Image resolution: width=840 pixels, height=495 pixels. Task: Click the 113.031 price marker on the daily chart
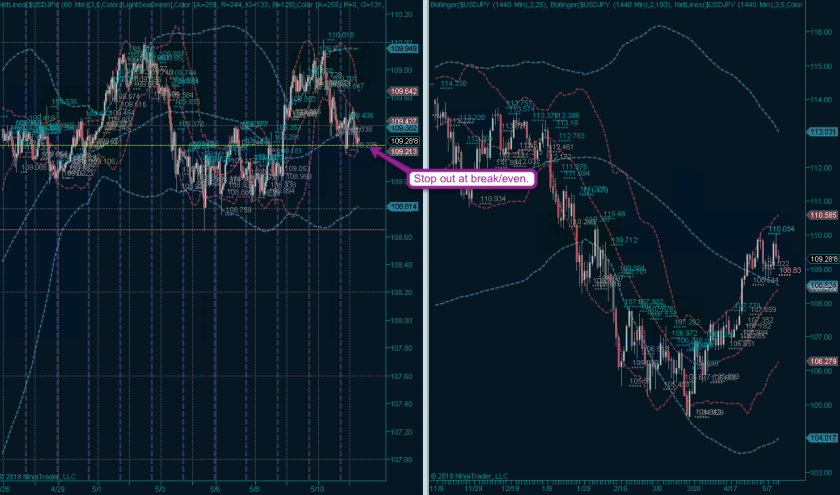822,132
